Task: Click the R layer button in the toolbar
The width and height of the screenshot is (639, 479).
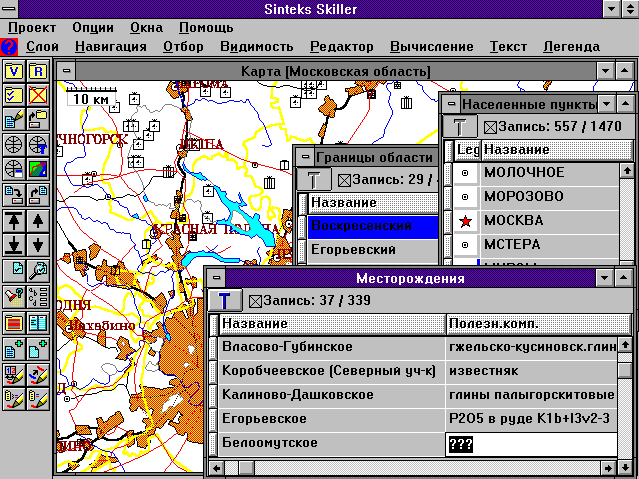Action: pos(37,71)
